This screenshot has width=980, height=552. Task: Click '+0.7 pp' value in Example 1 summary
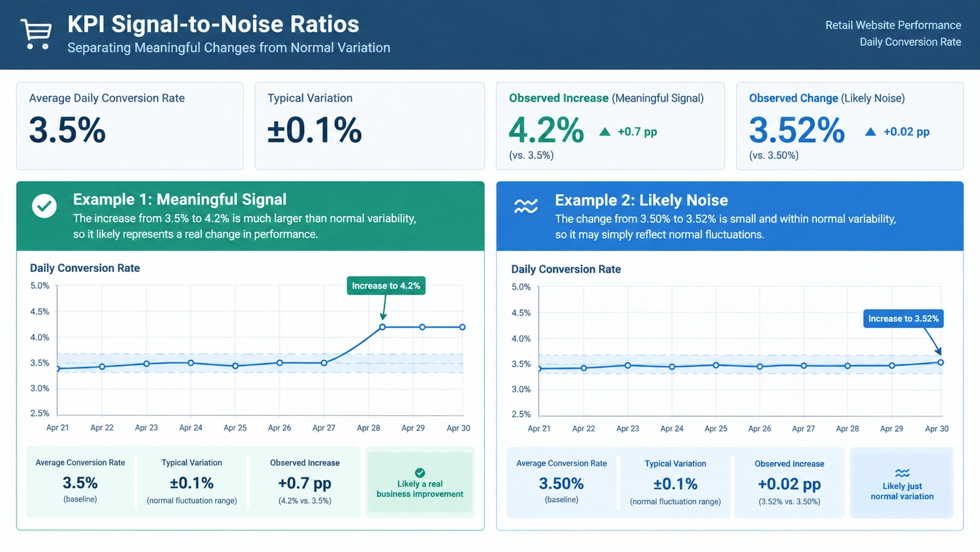(x=305, y=483)
